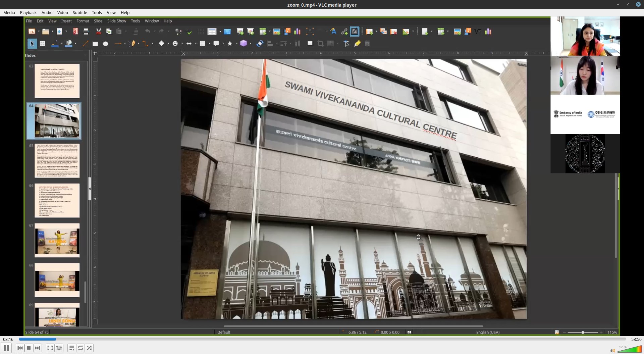Toggle the VLC playlist view
644x354 pixels.
point(71,348)
